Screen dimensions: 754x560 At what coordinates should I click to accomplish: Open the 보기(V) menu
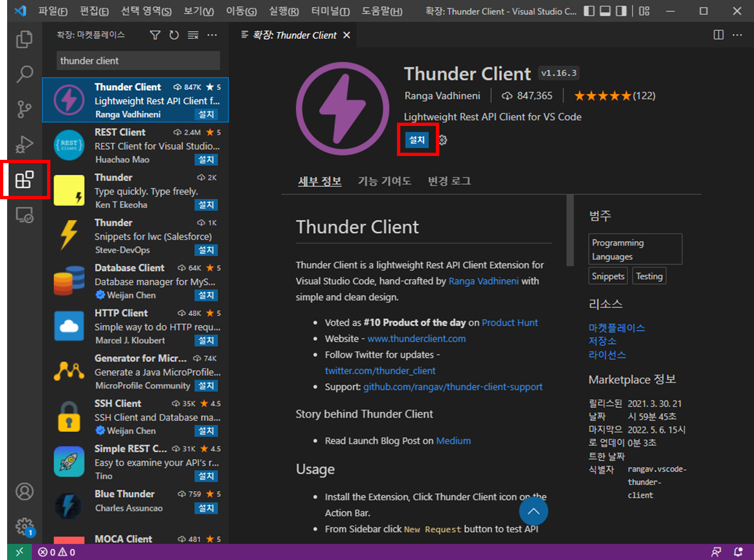coord(199,11)
